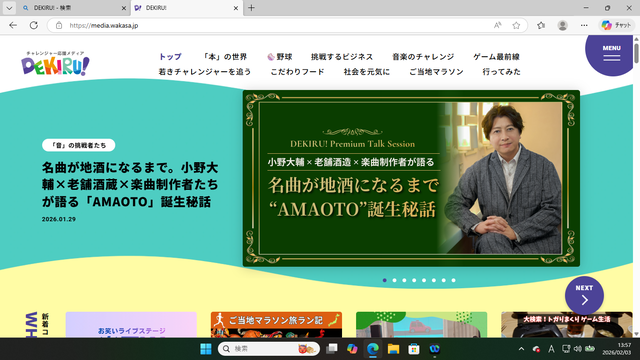The image size is (640, 360).
Task: Click the AMAOTO Premium Talk Session banner
Action: pyautogui.click(x=411, y=178)
